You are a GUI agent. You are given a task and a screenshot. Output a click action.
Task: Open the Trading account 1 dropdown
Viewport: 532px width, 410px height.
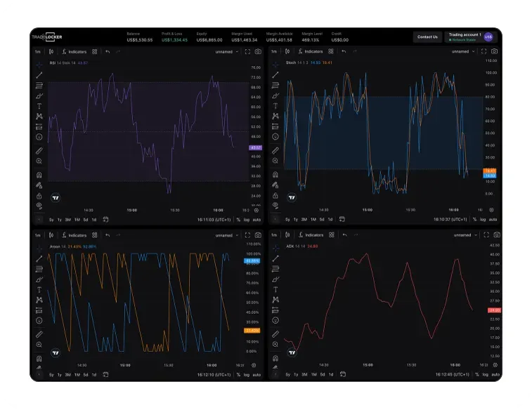coord(471,37)
